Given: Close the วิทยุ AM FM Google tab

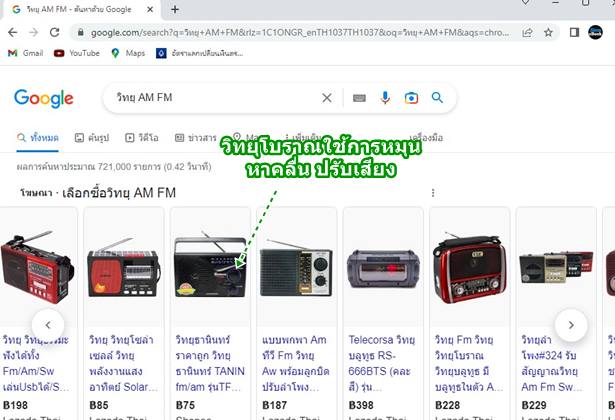Looking at the screenshot, I should 150,9.
